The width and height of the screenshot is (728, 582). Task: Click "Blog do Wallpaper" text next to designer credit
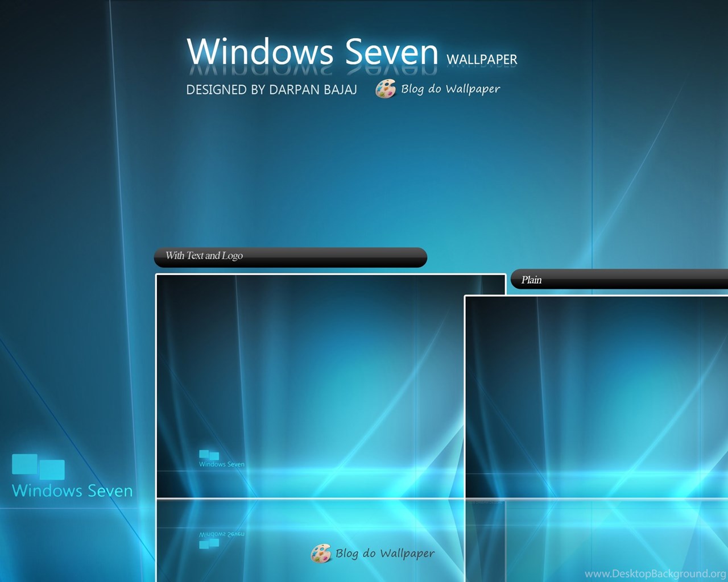450,89
